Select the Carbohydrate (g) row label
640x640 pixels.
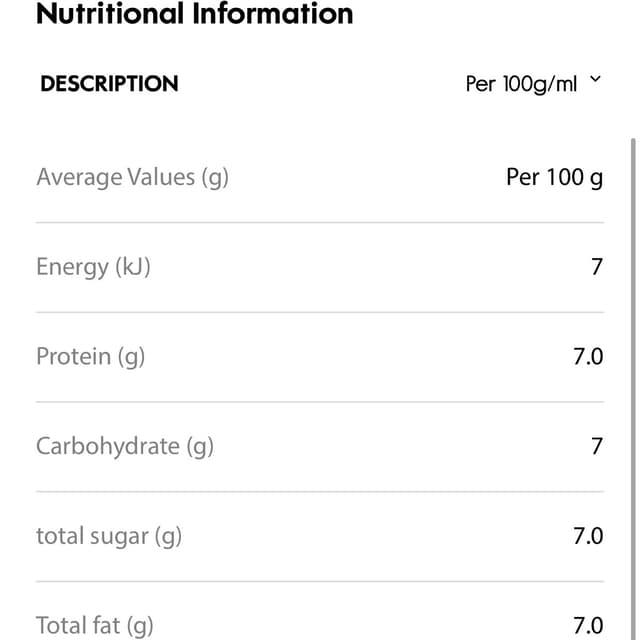point(125,447)
